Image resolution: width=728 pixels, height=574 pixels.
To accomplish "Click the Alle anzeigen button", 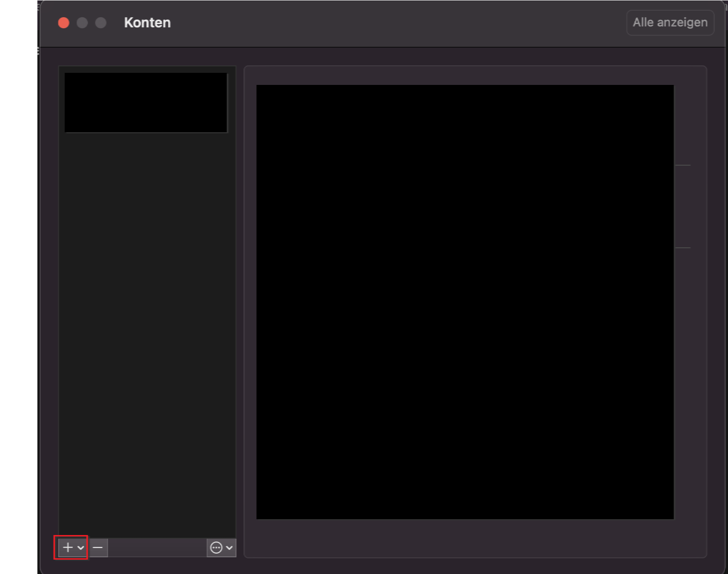I will point(670,22).
